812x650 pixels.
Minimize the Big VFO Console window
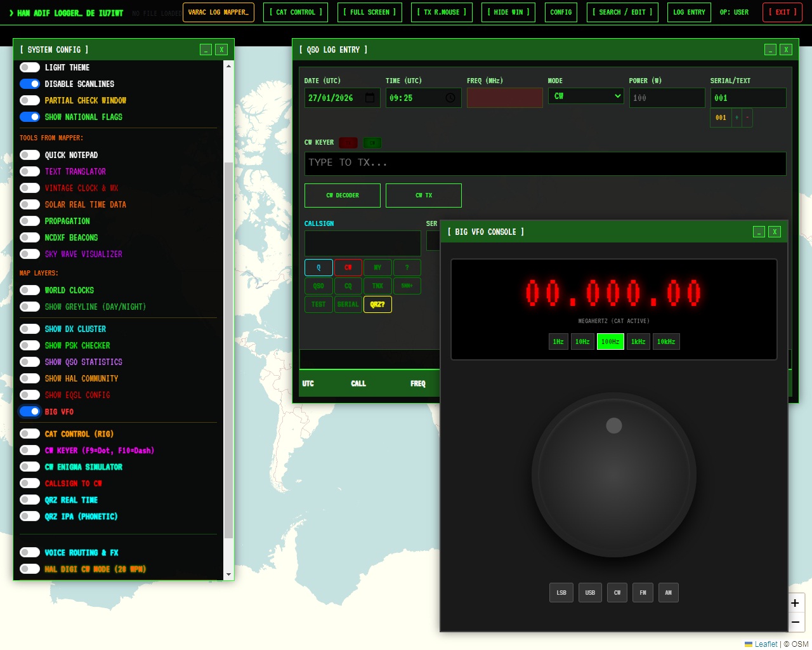[759, 232]
